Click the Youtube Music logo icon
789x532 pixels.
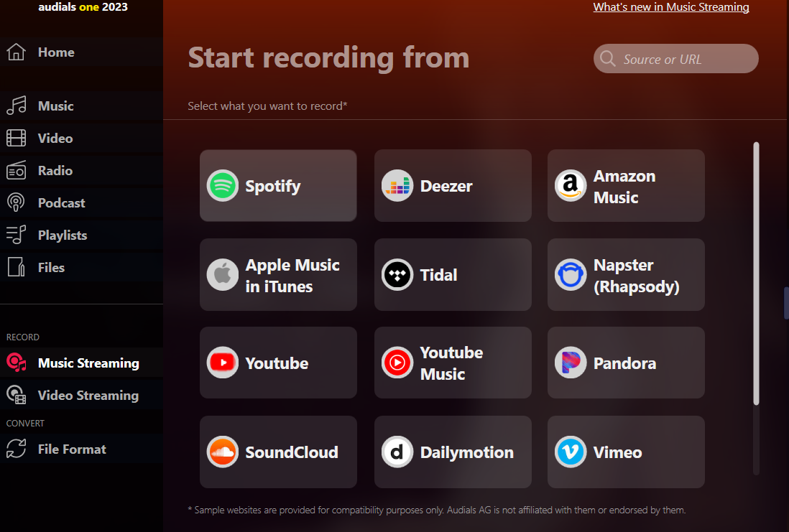click(x=397, y=363)
